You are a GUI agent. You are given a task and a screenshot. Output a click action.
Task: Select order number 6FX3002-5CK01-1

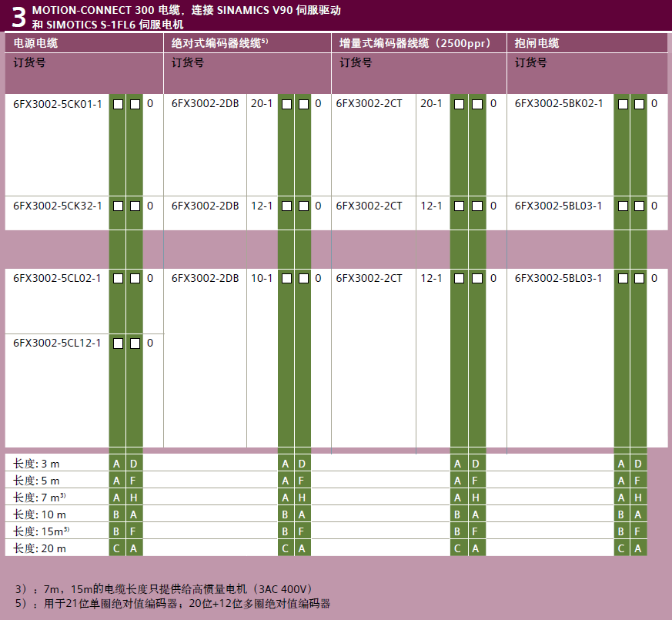click(x=58, y=104)
